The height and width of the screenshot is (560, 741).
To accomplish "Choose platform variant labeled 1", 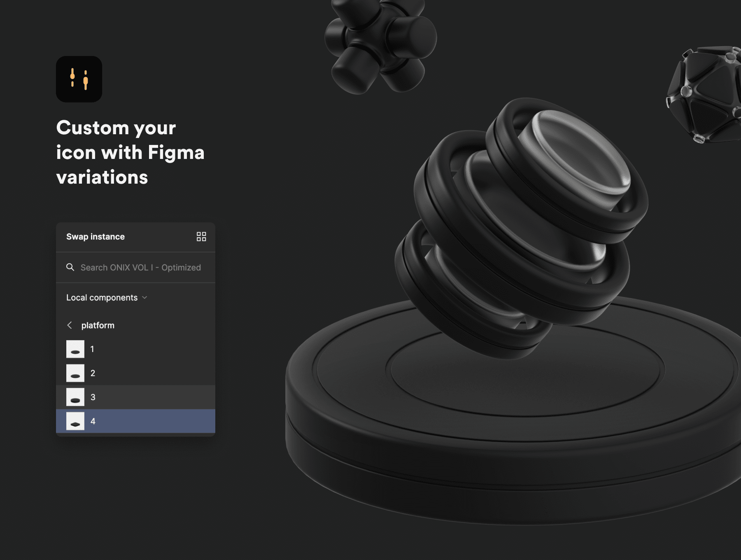I will 135,349.
